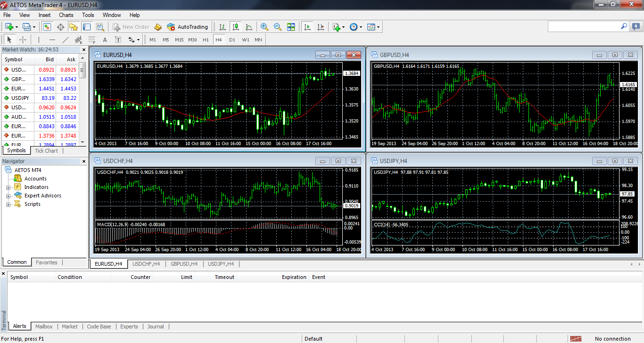Open the Periods dropdown arrow
Viewport: 644px width, 343px height.
[x=361, y=27]
